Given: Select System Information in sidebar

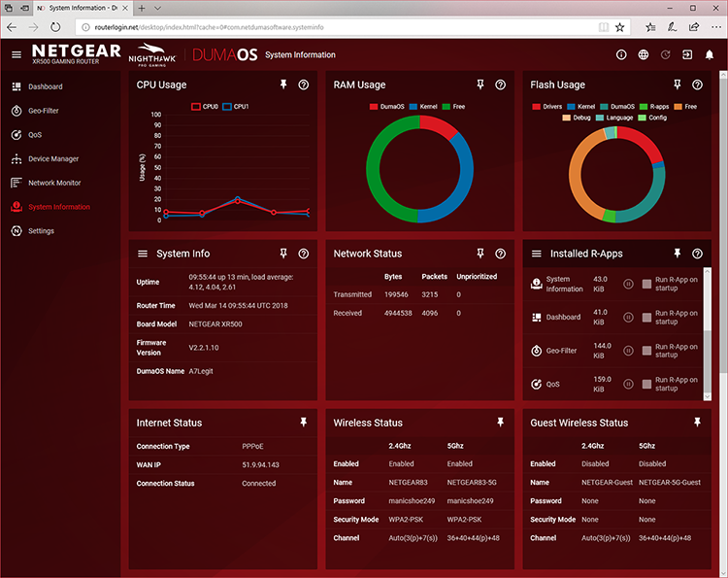Looking at the screenshot, I should coord(50,207).
